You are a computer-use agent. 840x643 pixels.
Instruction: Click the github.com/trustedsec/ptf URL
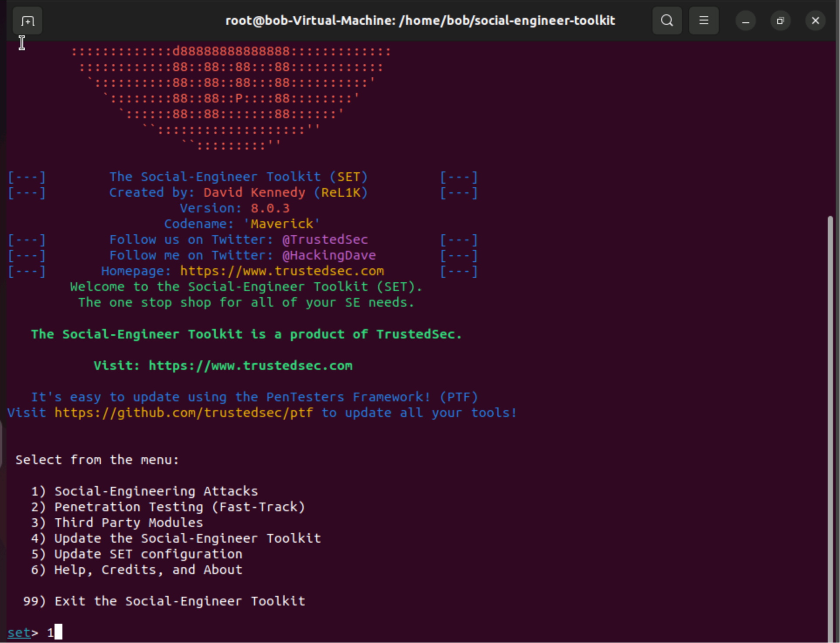coord(184,413)
